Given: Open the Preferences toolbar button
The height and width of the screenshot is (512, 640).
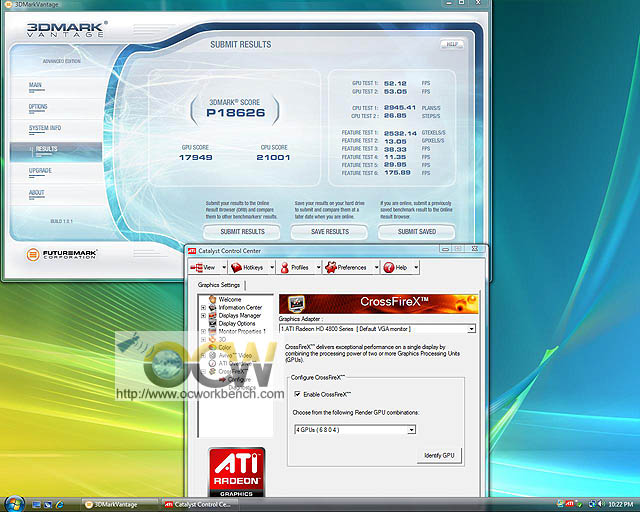Looking at the screenshot, I should (347, 267).
